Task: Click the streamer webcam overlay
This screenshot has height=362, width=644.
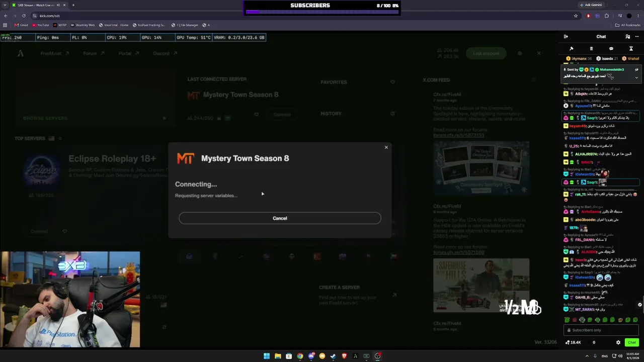Action: (70, 299)
